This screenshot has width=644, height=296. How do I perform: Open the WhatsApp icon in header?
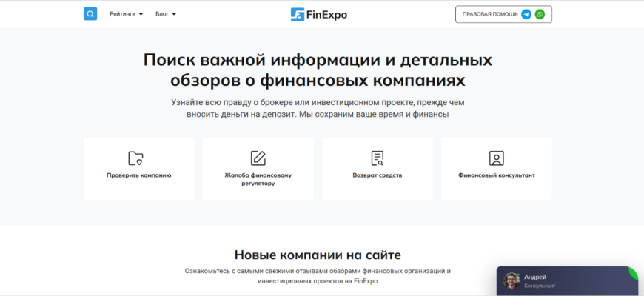click(x=540, y=14)
